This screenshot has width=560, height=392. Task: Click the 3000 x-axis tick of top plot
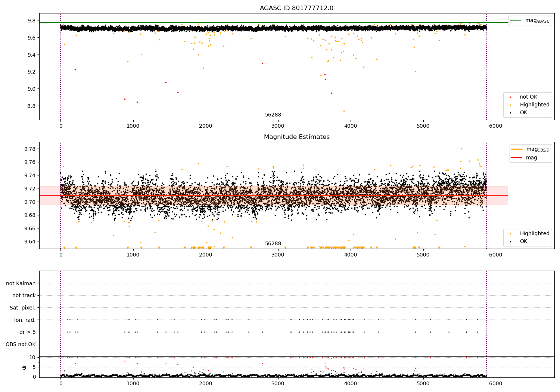(278, 126)
